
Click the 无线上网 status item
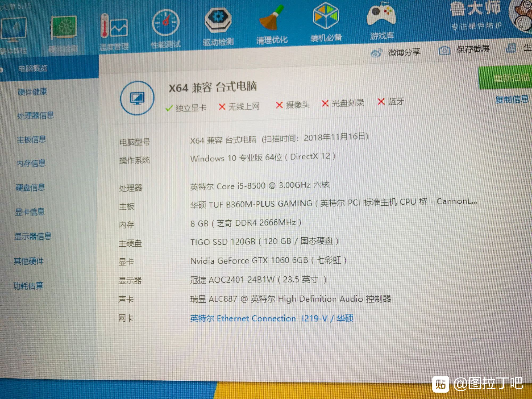click(x=239, y=107)
